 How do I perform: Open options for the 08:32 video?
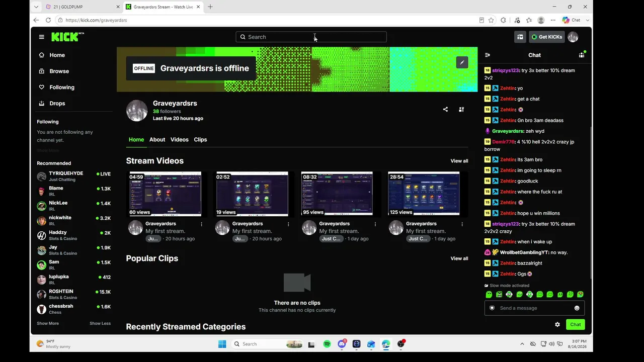click(x=375, y=224)
